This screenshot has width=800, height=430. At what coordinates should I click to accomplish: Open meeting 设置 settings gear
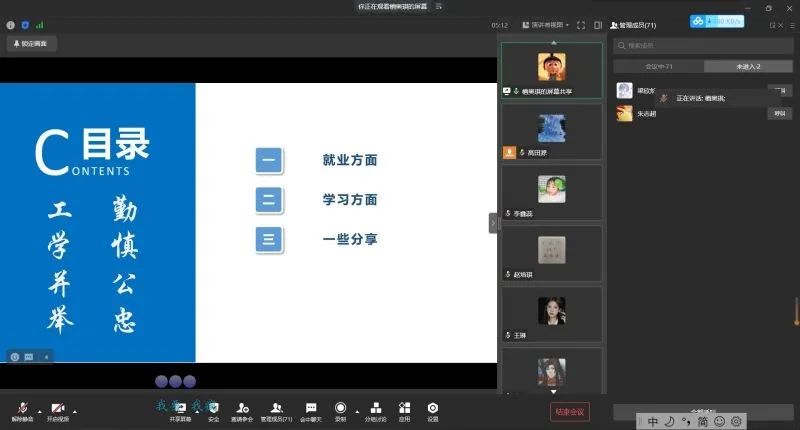tap(433, 410)
